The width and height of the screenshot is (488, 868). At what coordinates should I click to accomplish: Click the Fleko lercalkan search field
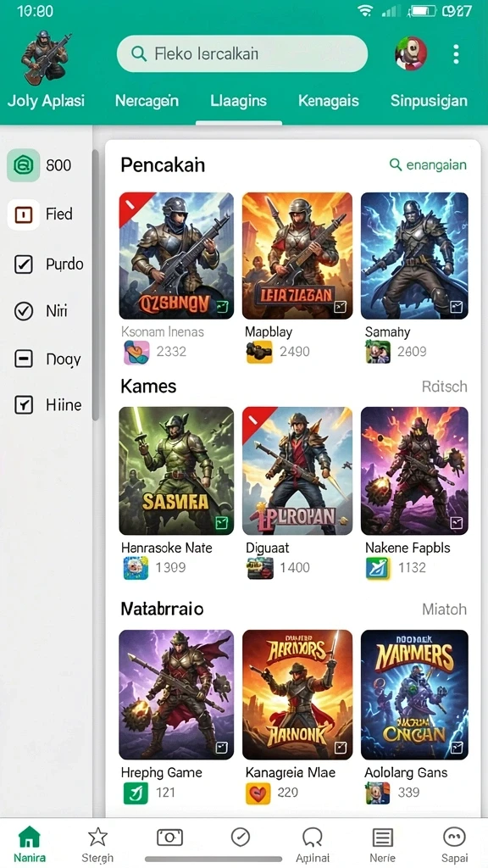click(x=241, y=53)
